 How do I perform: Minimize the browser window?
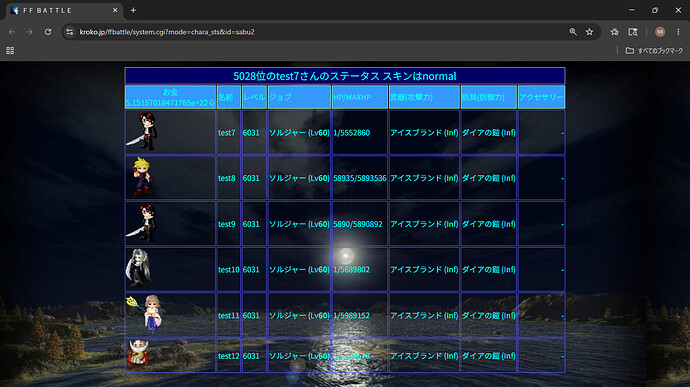632,10
